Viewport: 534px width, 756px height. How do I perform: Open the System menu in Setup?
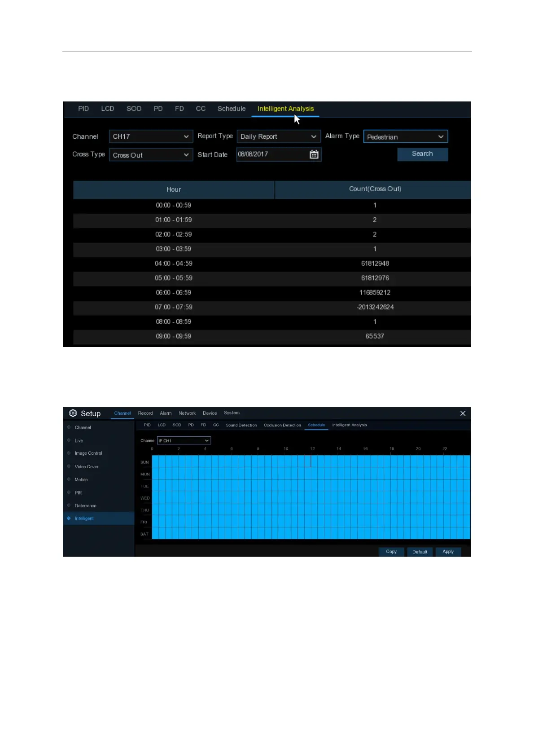pos(232,413)
